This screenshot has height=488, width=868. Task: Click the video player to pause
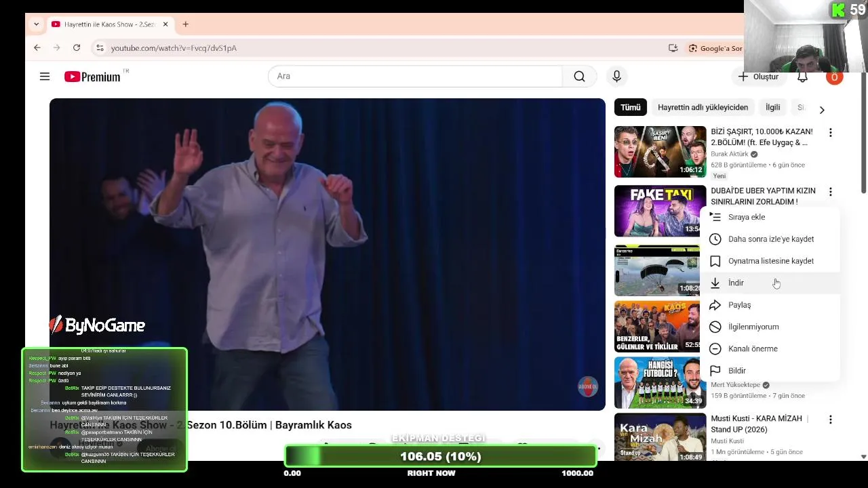click(327, 254)
